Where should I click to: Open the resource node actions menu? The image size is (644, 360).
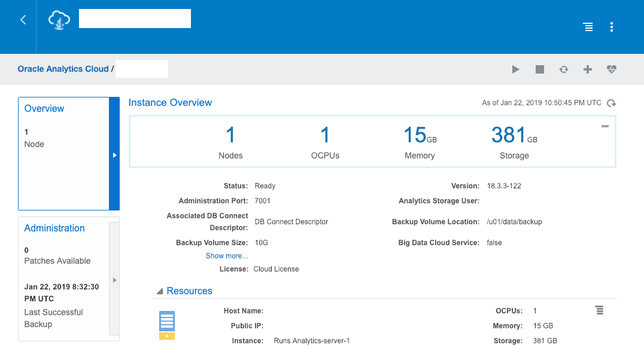coord(599,310)
